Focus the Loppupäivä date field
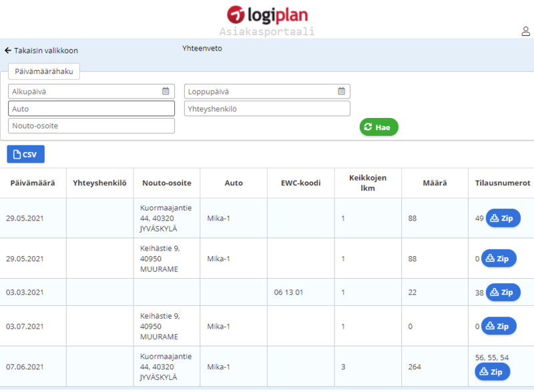 point(267,91)
